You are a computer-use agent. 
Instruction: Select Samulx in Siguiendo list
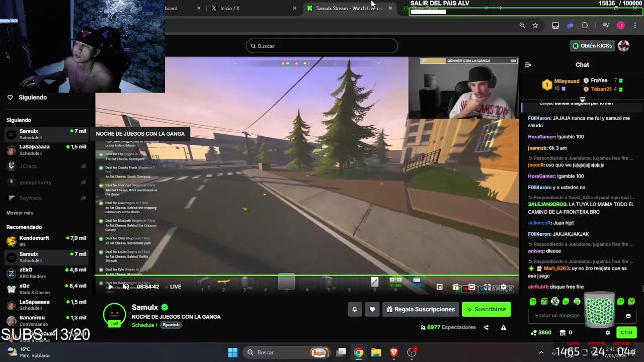point(46,134)
